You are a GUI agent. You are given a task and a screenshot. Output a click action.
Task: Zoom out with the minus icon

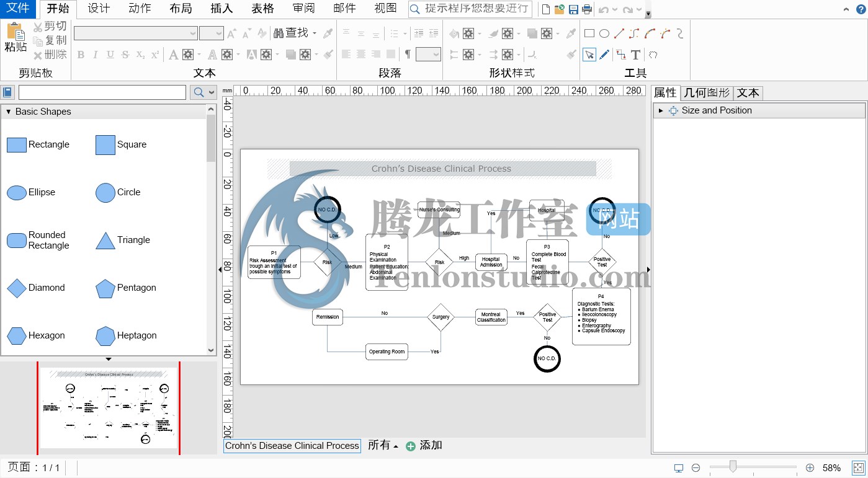tap(696, 468)
